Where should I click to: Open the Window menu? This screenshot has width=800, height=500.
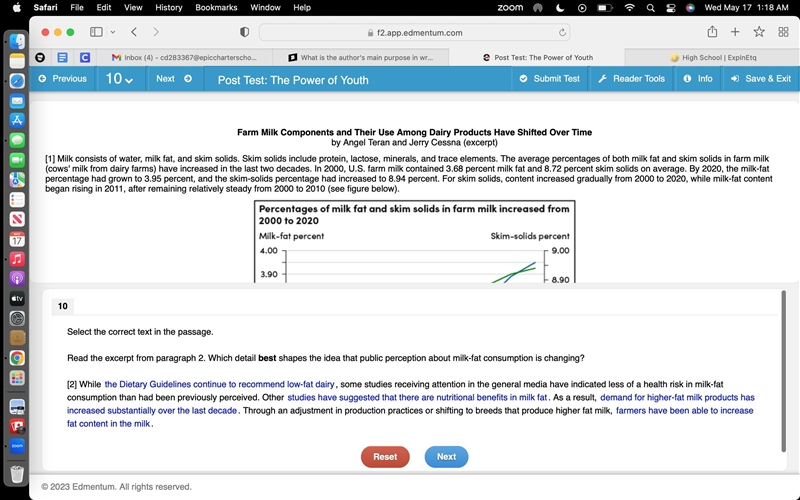[265, 8]
